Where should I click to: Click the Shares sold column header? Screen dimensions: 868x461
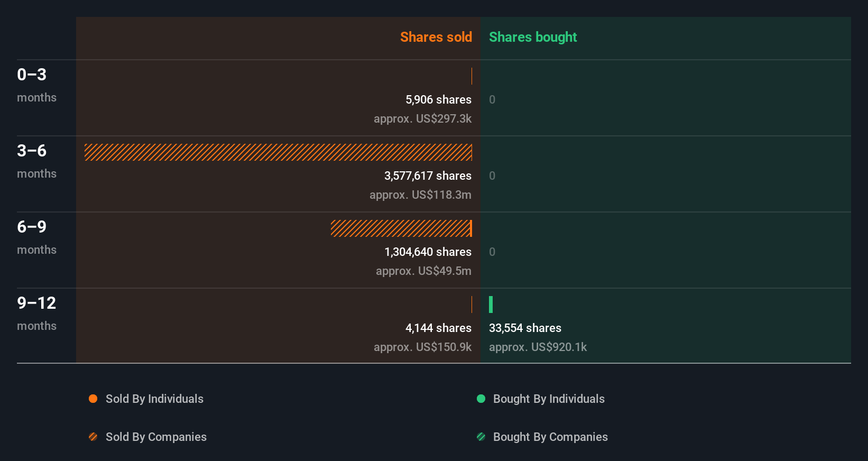coord(436,37)
